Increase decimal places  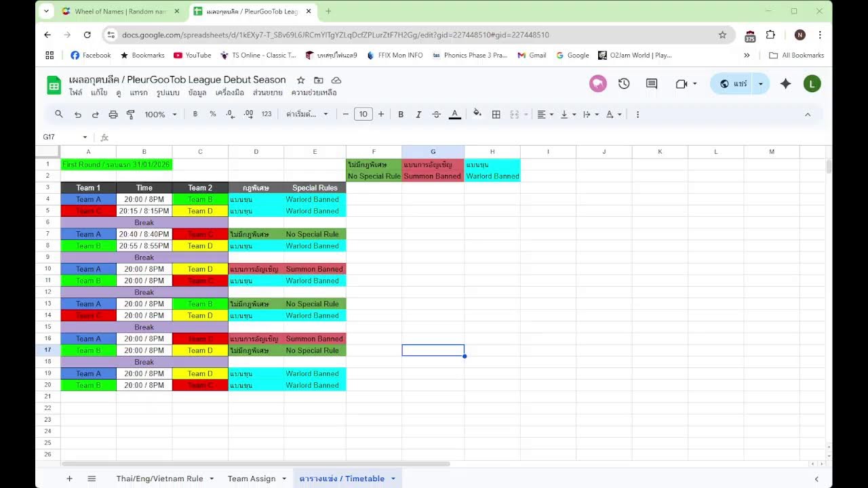coord(248,115)
